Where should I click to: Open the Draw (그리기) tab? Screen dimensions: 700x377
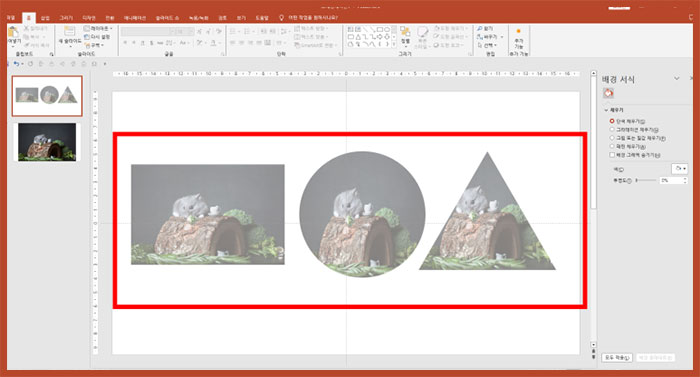[x=66, y=18]
